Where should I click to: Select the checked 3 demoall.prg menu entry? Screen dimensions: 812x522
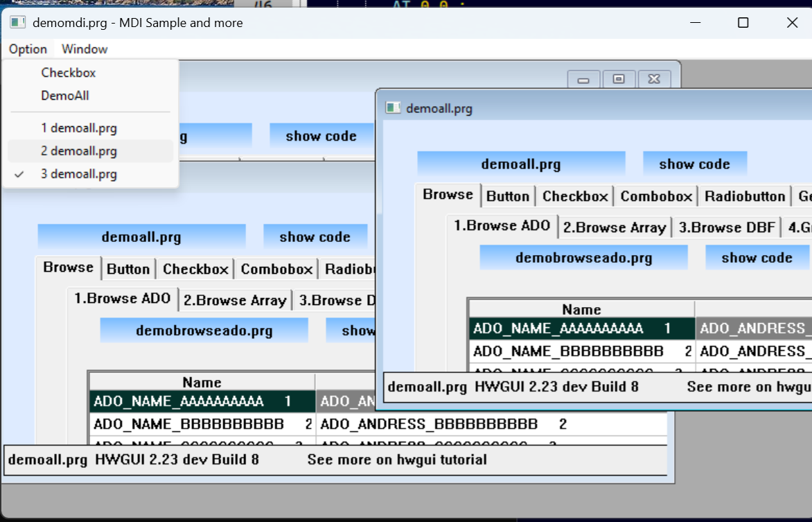point(78,174)
